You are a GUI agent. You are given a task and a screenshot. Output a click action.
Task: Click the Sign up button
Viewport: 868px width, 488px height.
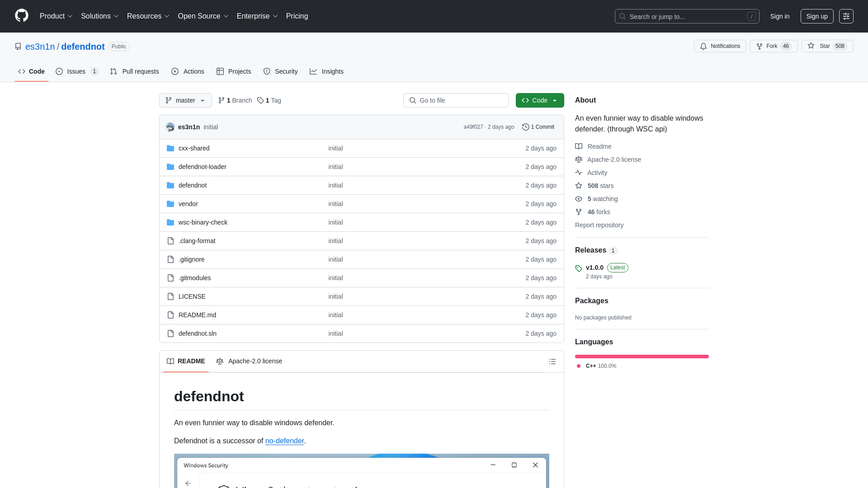click(816, 16)
